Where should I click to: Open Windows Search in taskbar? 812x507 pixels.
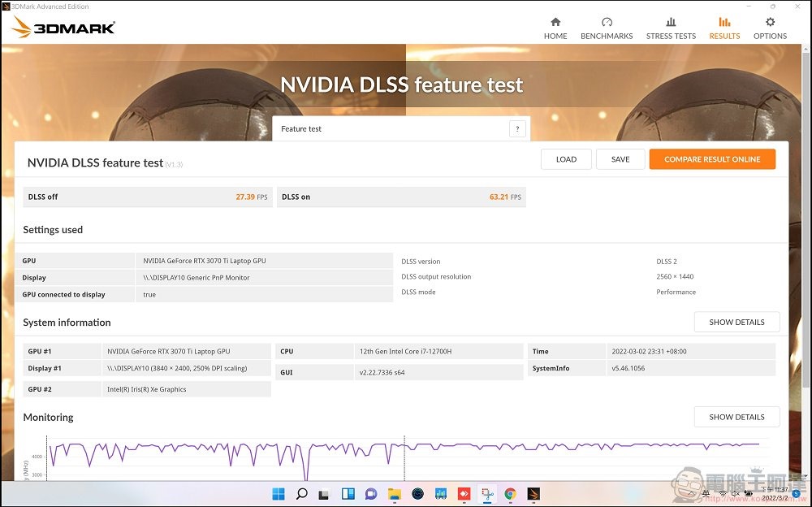tap(301, 494)
